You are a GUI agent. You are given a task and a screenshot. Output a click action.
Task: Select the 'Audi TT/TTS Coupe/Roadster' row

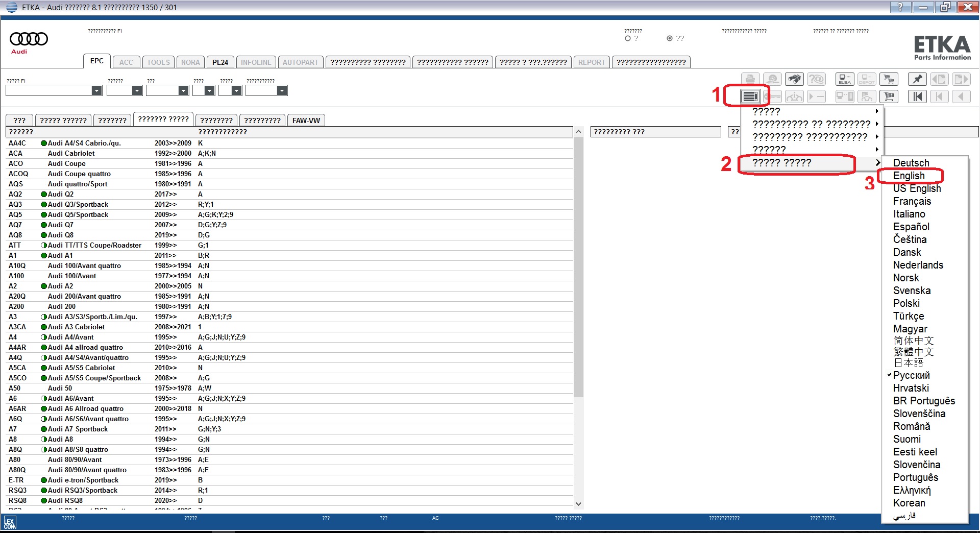click(289, 245)
